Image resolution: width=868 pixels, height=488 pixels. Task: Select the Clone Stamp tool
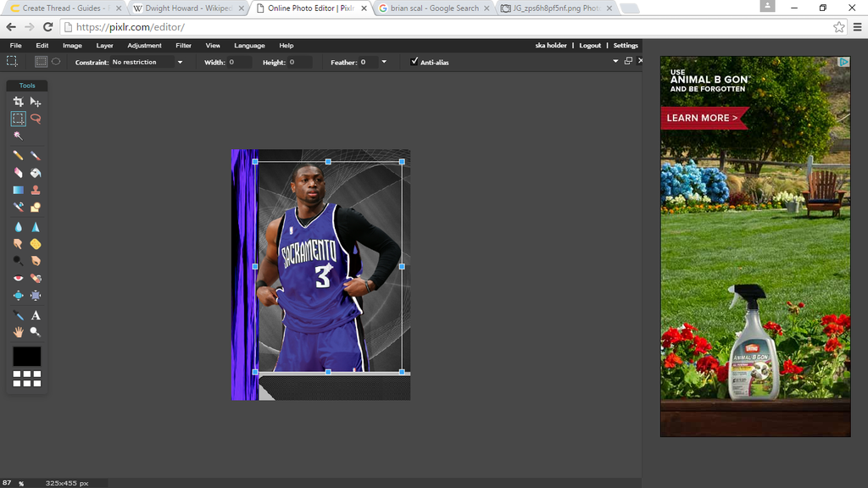point(36,190)
